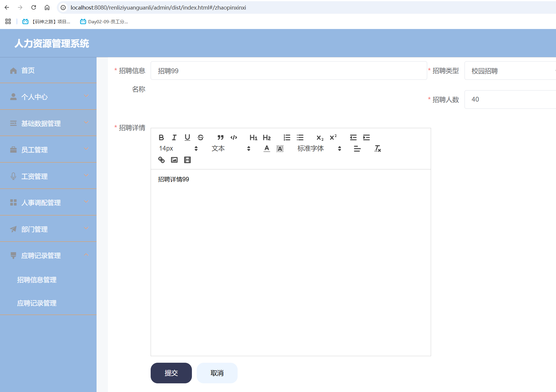556x392 pixels.
Task: Click the 提交 submit button
Action: (171, 373)
